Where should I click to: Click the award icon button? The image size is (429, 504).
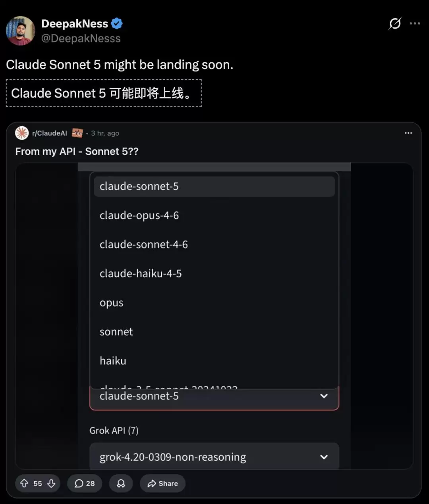[121, 483]
